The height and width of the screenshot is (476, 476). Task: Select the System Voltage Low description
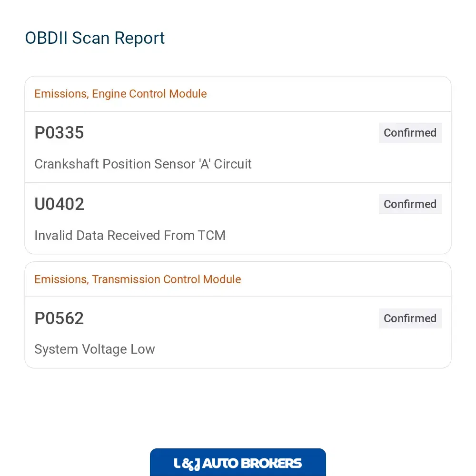(94, 349)
